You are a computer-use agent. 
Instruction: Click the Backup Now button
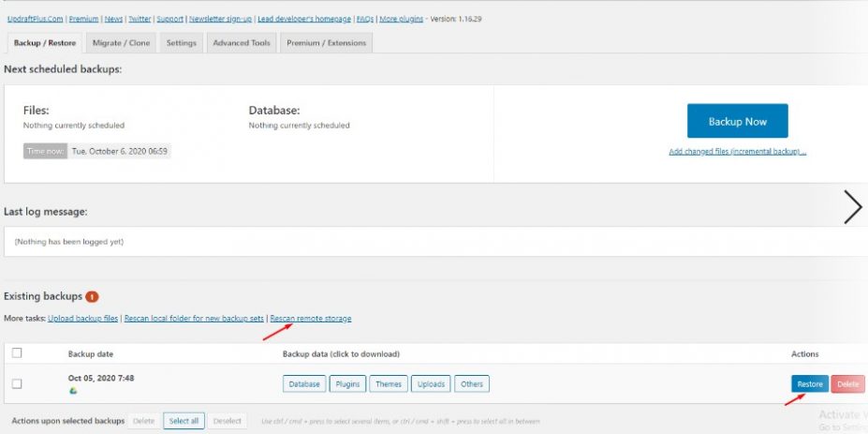pos(737,121)
